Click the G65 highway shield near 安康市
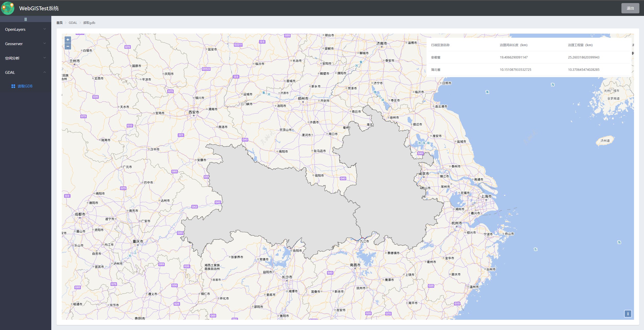The image size is (644, 330). tap(174, 171)
